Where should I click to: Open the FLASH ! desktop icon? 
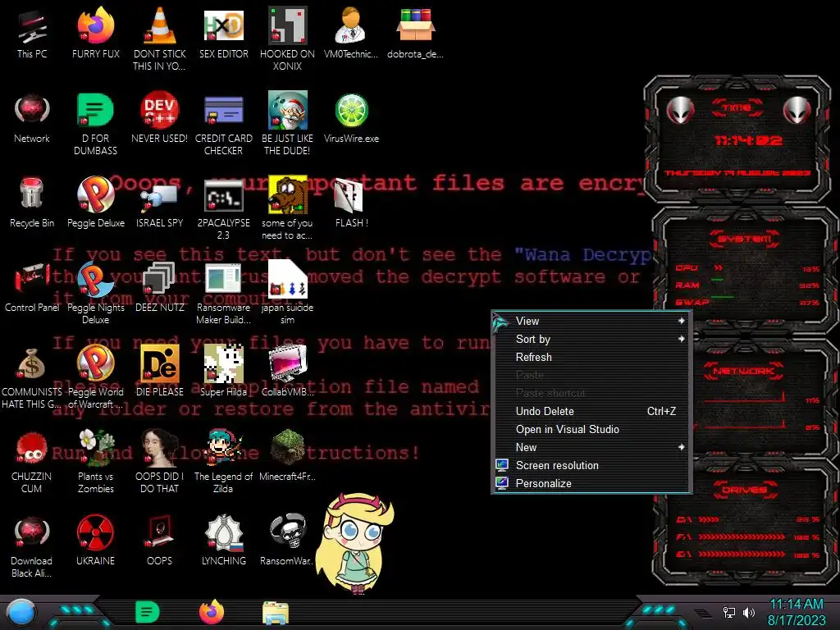click(351, 203)
